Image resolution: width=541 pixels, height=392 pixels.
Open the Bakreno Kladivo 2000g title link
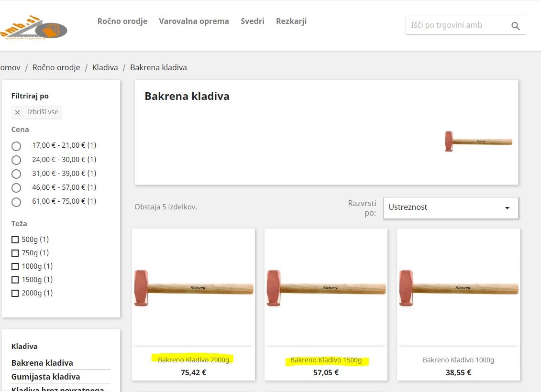194,360
